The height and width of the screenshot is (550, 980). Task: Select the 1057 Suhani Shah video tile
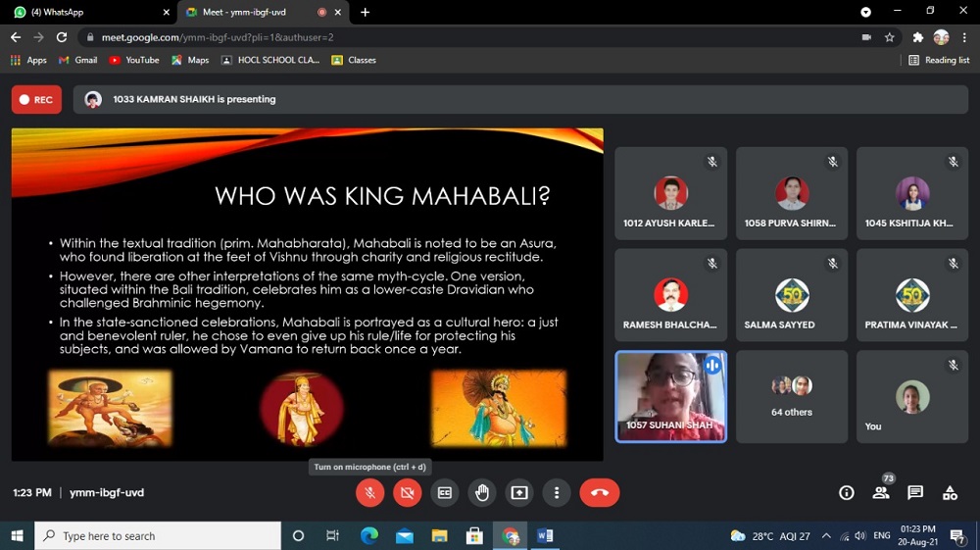[670, 397]
